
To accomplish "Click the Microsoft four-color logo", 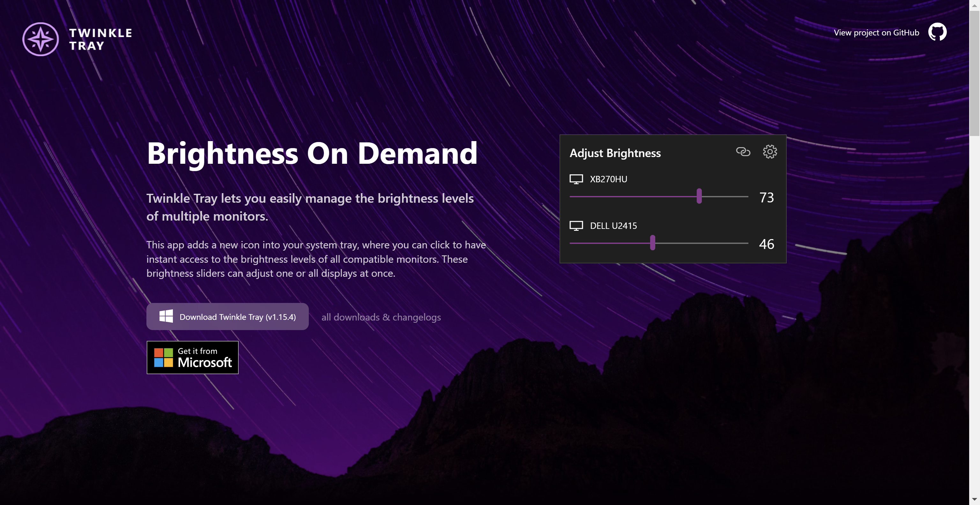I will coord(164,357).
